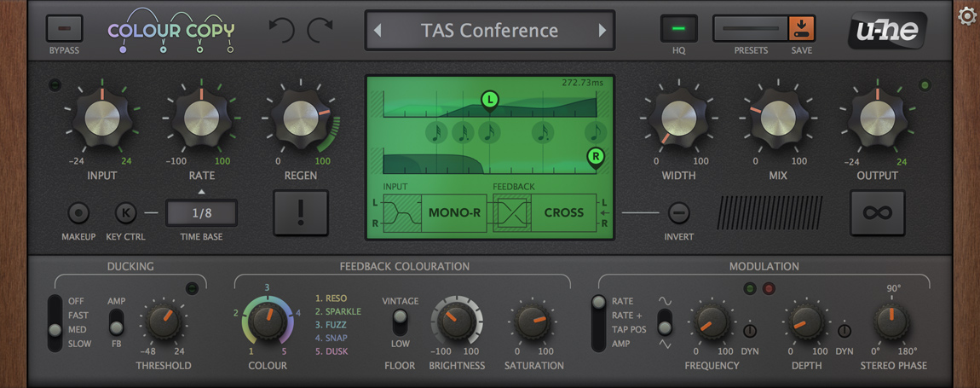Screen dimensions: 980x388
Task: Open the Time Base 1/8 selector
Action: point(201,213)
